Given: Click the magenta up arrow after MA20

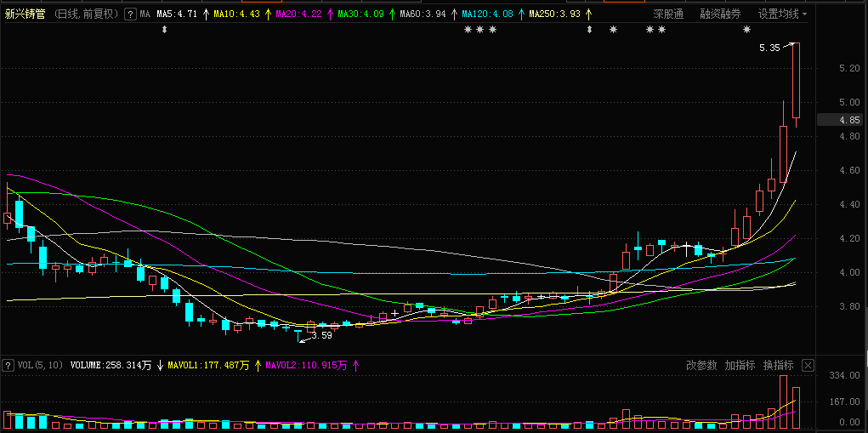Looking at the screenshot, I should point(331,14).
